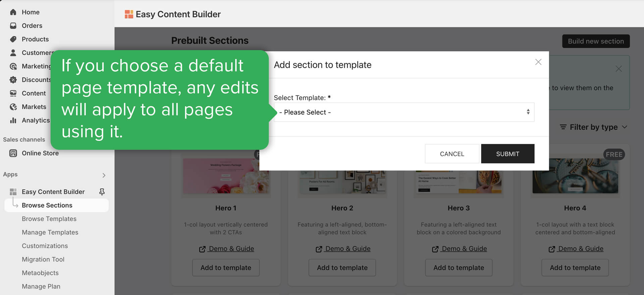Open Hero 4 Demo & Guide link
The height and width of the screenshot is (295, 644).
[x=580, y=249]
